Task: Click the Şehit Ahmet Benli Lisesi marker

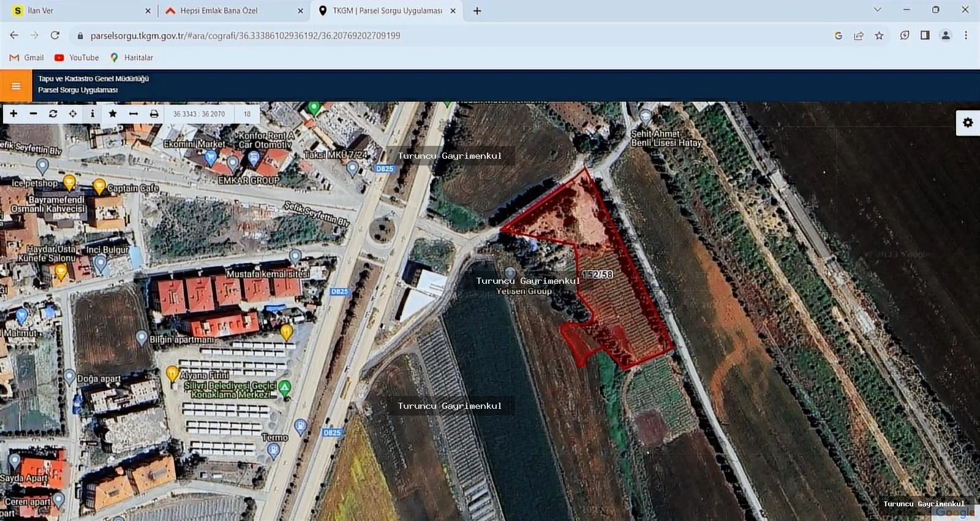Action: [x=645, y=116]
